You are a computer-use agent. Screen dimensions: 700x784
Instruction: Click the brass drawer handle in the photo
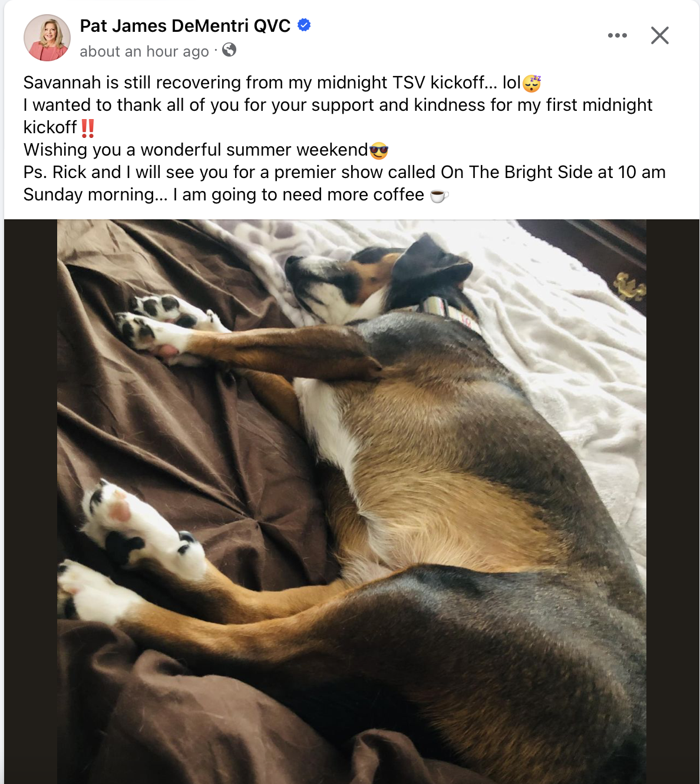(629, 287)
